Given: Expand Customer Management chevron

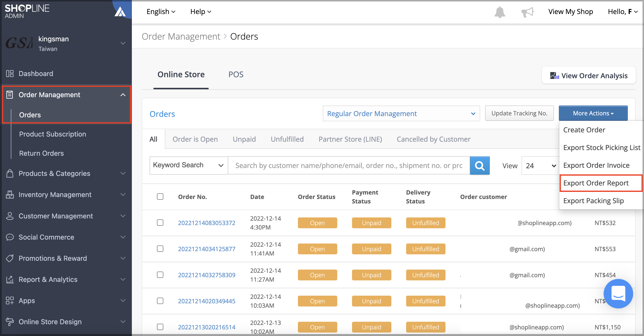Looking at the screenshot, I should click(x=123, y=216).
